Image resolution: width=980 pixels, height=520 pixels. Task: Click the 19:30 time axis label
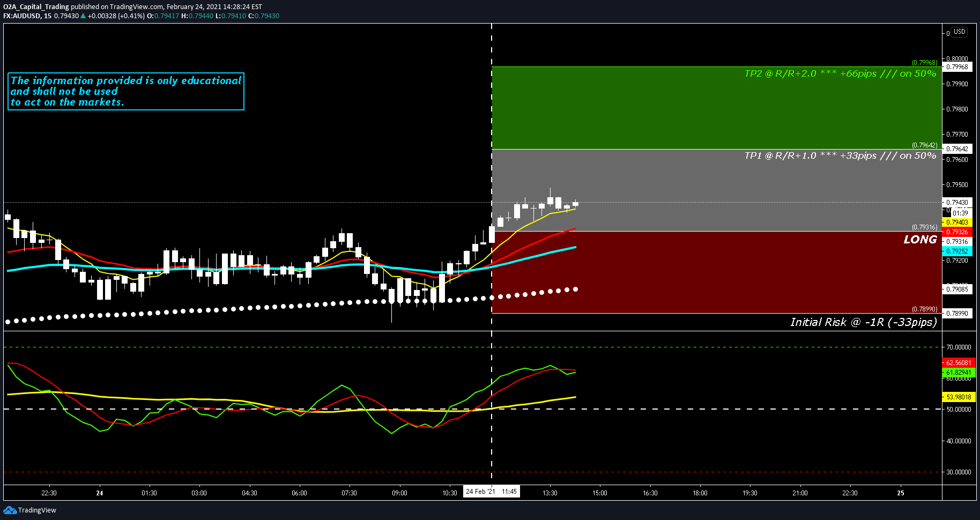(x=750, y=493)
